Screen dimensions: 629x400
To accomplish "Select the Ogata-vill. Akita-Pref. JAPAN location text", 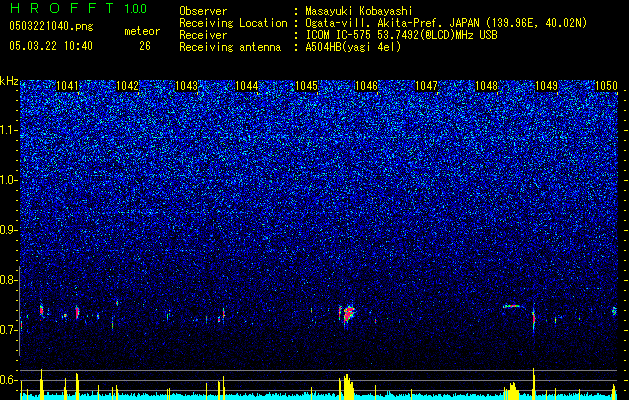I will [x=446, y=23].
